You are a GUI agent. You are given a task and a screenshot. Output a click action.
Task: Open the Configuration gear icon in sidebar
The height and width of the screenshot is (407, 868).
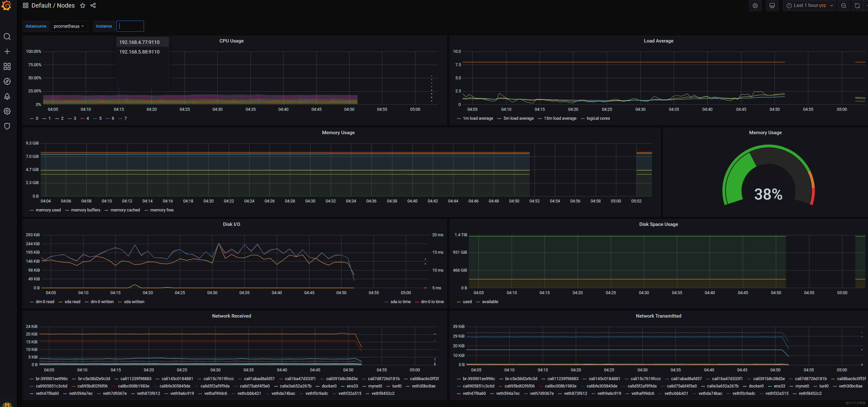click(x=7, y=111)
